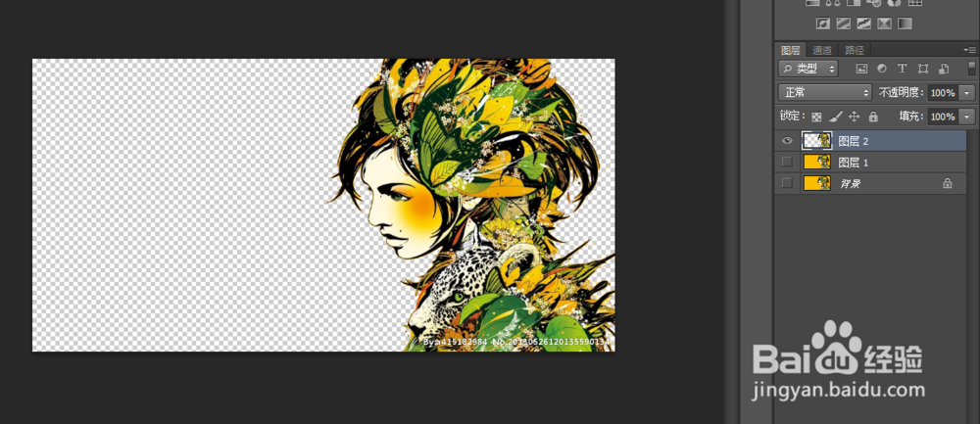
Task: Click the 图层 1 layer thumbnail
Action: click(817, 163)
